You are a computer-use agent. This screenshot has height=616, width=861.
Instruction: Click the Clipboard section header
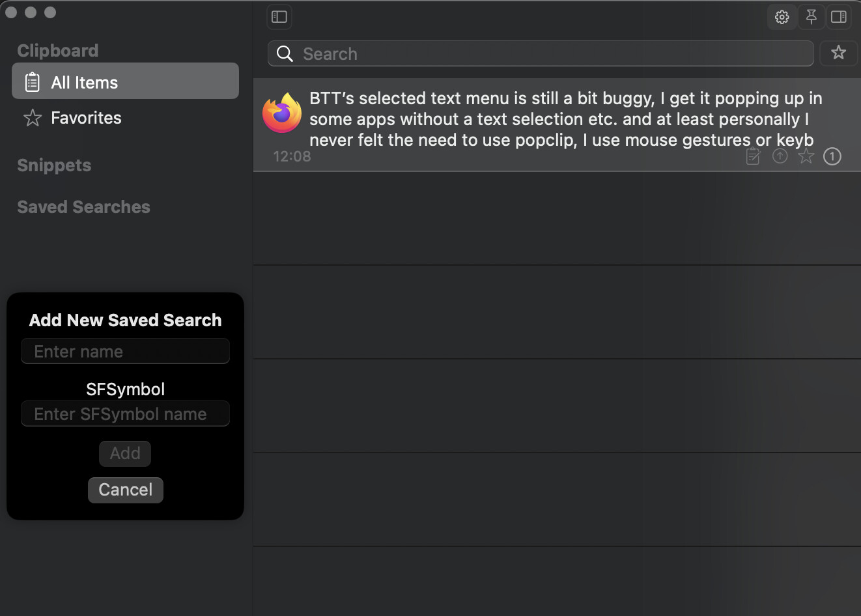(x=57, y=51)
